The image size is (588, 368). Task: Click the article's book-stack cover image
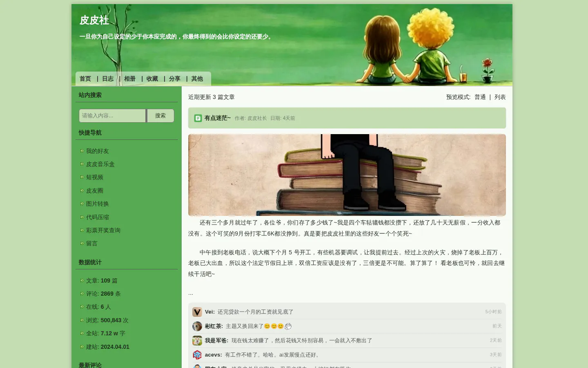point(347,175)
